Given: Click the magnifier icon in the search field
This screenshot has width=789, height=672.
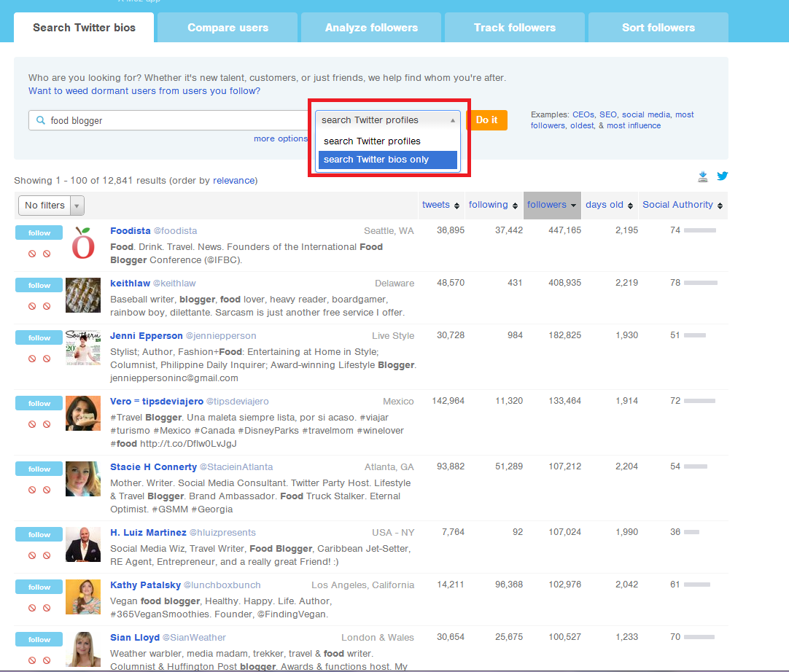Looking at the screenshot, I should 41,120.
